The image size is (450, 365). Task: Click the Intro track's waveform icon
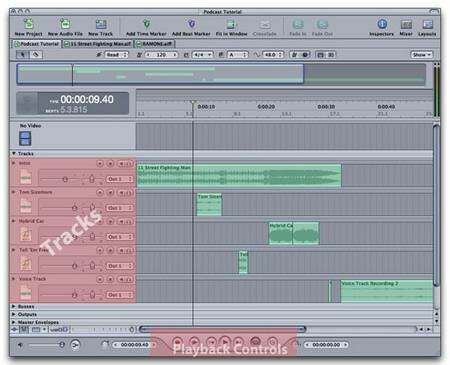pos(26,177)
